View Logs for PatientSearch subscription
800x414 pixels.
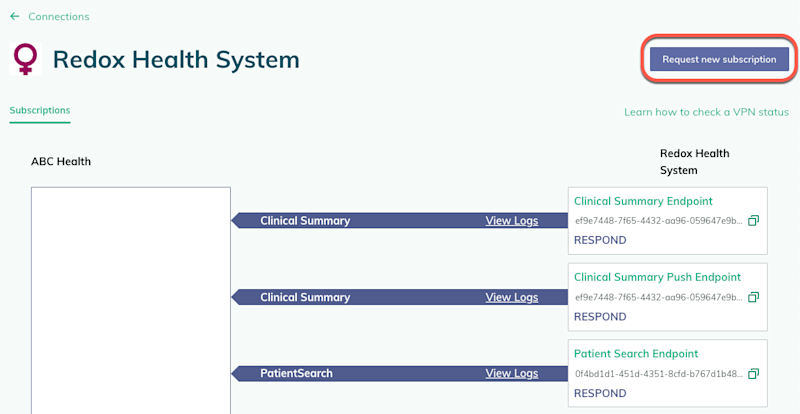pos(511,373)
